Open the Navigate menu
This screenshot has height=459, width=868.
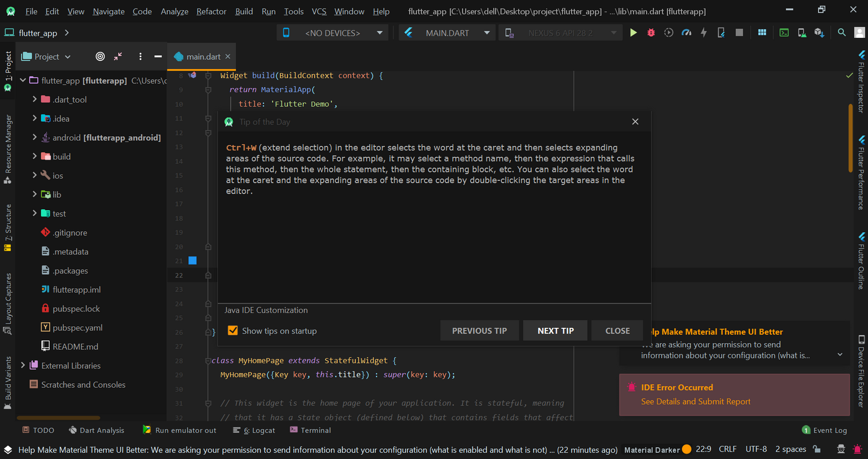coord(109,11)
